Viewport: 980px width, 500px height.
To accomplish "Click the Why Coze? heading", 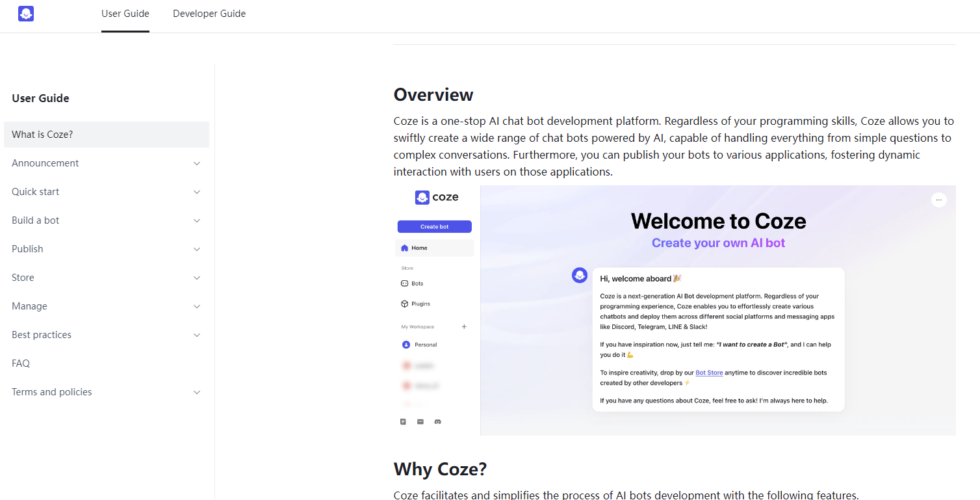I will tap(440, 469).
